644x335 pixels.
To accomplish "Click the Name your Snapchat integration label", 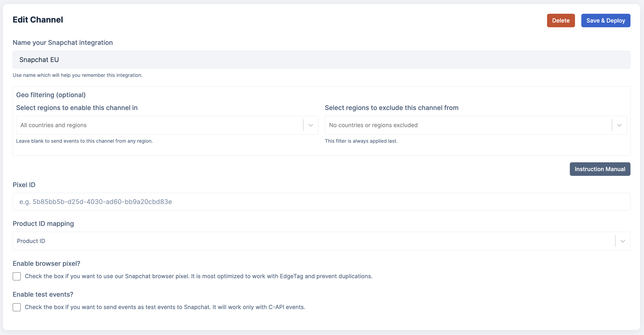I will 63,43.
